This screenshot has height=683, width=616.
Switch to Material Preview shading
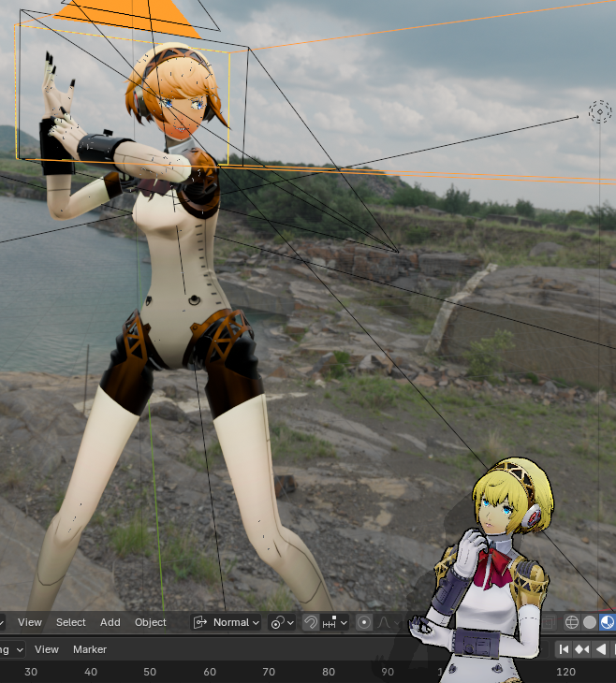tap(608, 622)
